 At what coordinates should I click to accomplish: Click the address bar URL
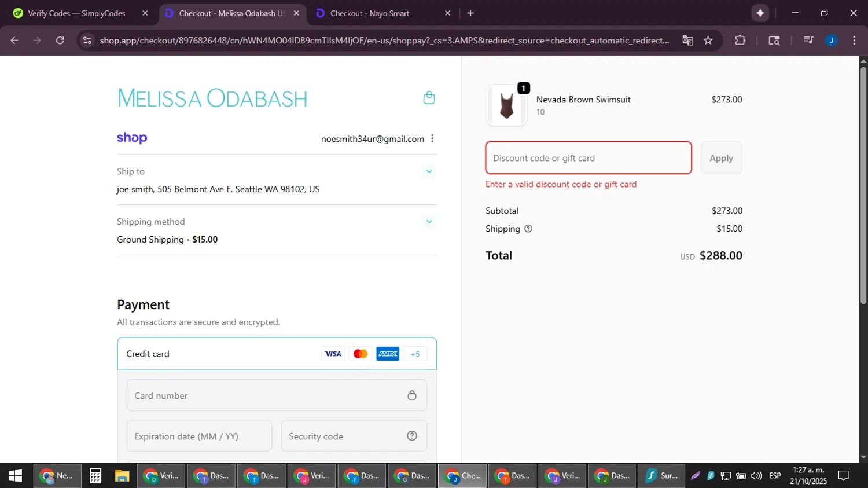click(384, 41)
